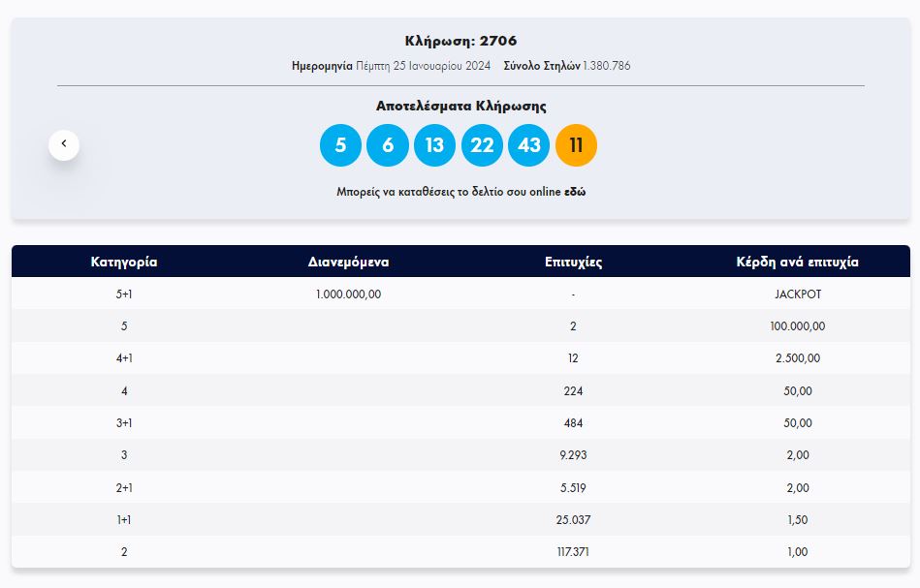Select the blue ball number 22
Screen dimensions: 920x588
(482, 145)
